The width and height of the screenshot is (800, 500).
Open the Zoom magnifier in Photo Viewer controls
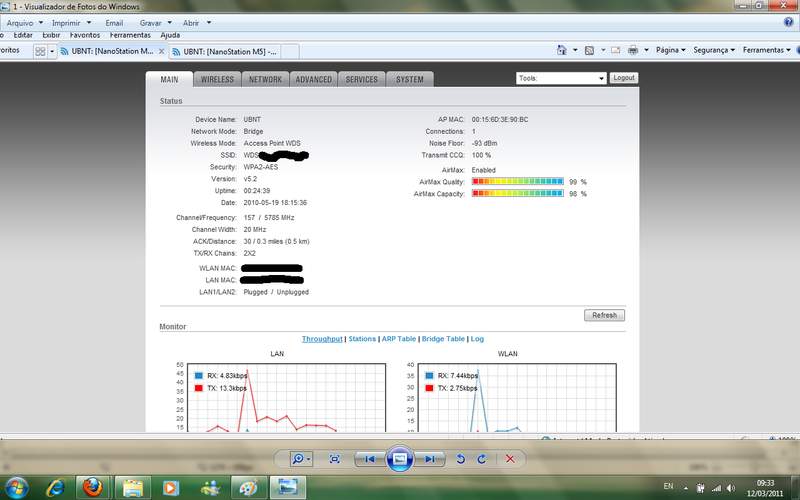pos(301,459)
